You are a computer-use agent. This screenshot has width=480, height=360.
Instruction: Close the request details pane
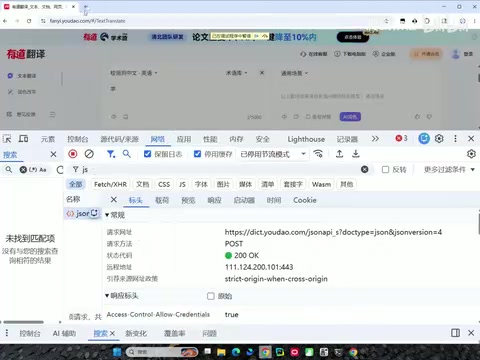click(114, 200)
